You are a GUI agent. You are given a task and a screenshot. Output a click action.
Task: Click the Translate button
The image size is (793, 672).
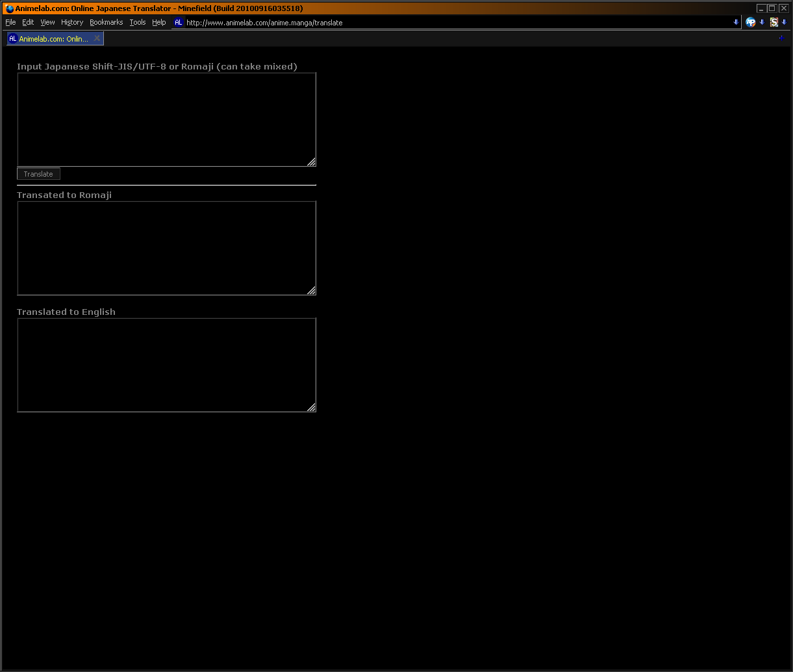pos(38,173)
